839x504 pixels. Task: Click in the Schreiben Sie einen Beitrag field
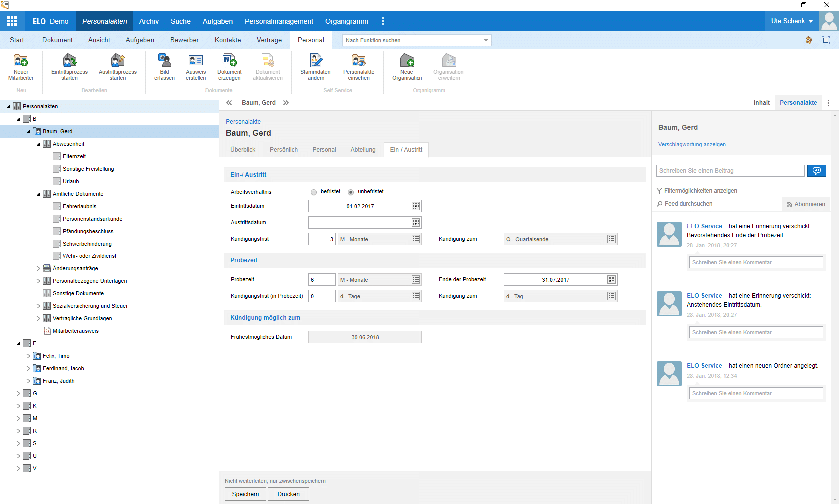[730, 171]
